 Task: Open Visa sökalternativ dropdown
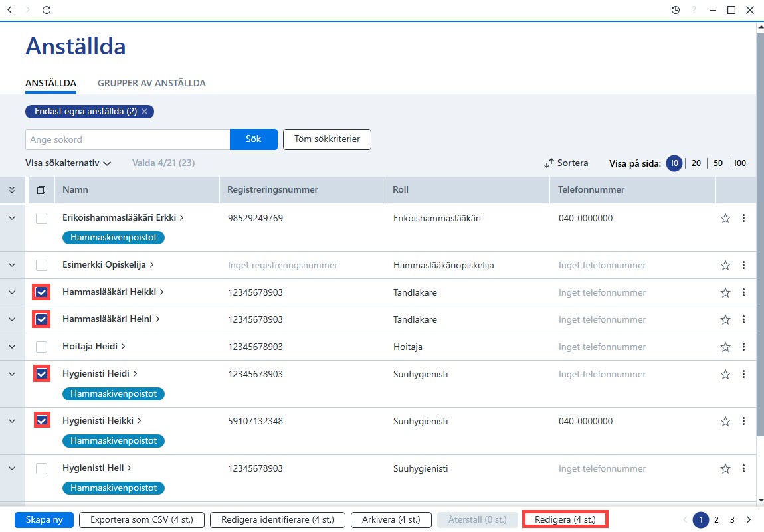[68, 163]
